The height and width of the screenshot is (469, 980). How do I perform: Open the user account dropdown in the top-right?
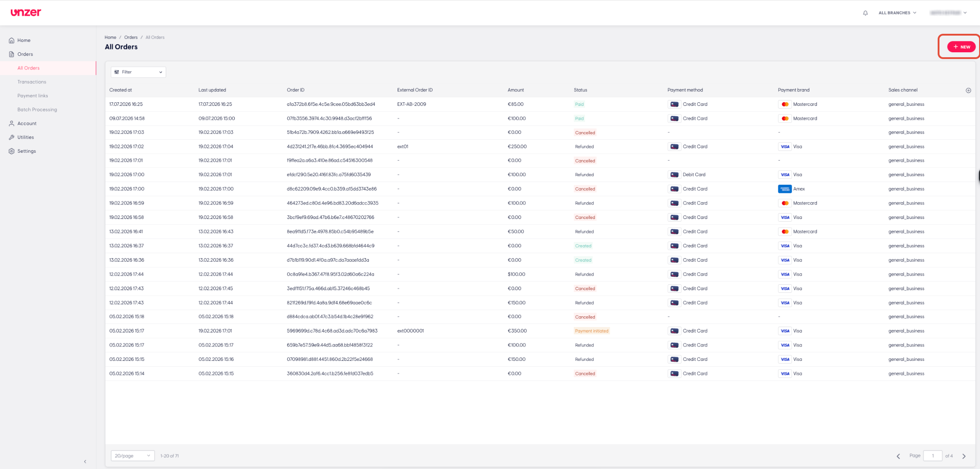[948, 13]
